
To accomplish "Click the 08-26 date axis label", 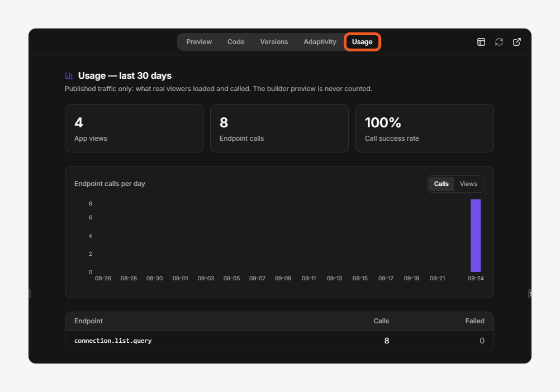I will 103,278.
